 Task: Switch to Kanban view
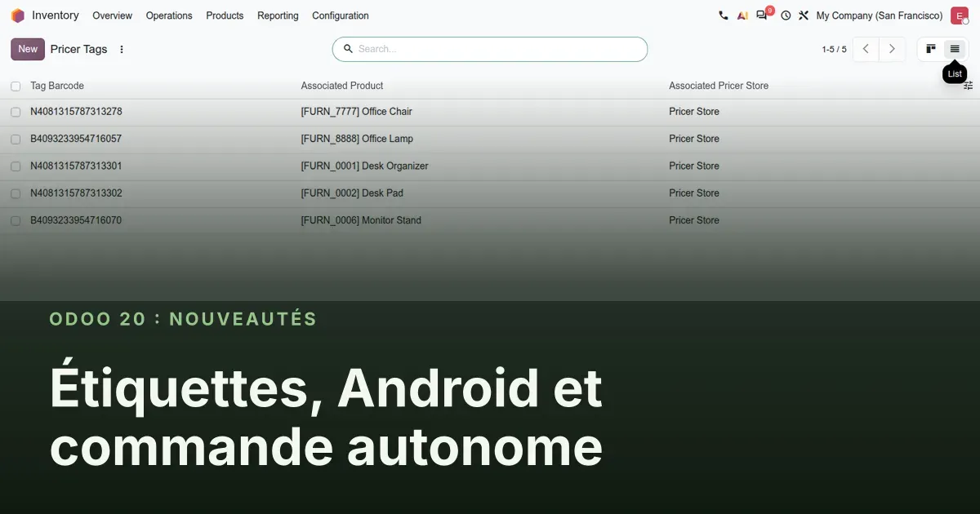point(931,49)
